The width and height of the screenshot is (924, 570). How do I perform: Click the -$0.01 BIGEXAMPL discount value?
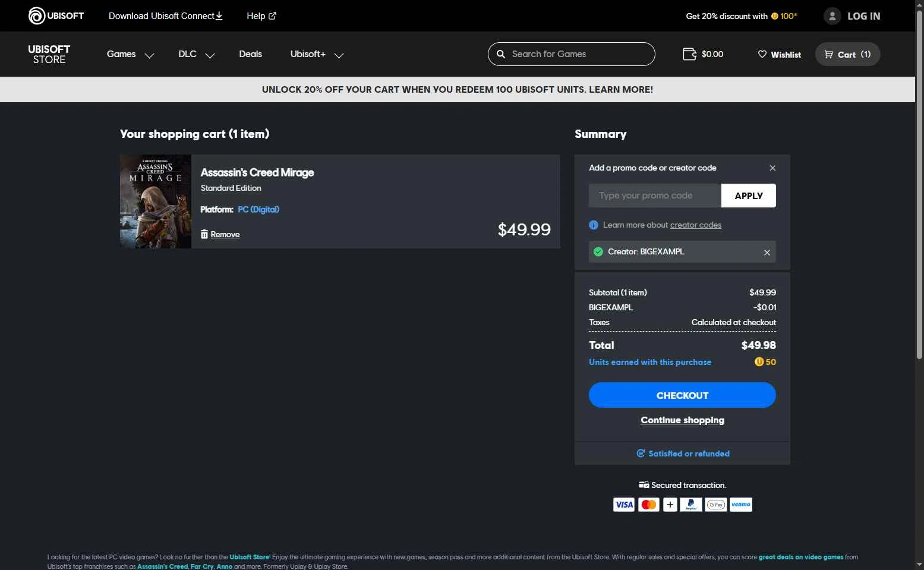coord(765,307)
